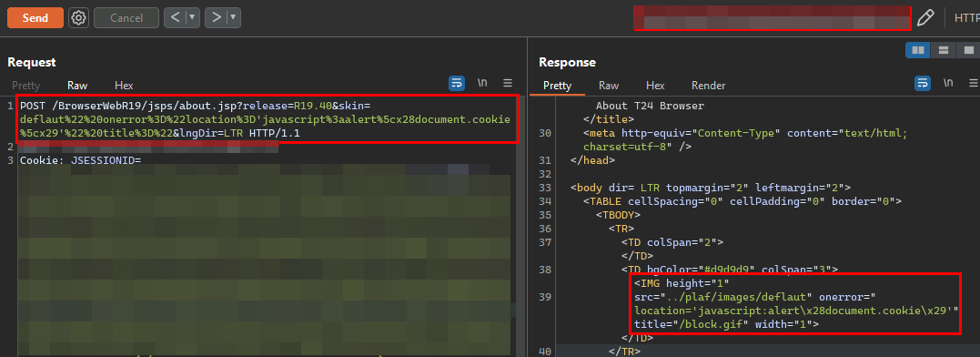Click the Request panel title
This screenshot has height=357, width=980.
point(32,63)
